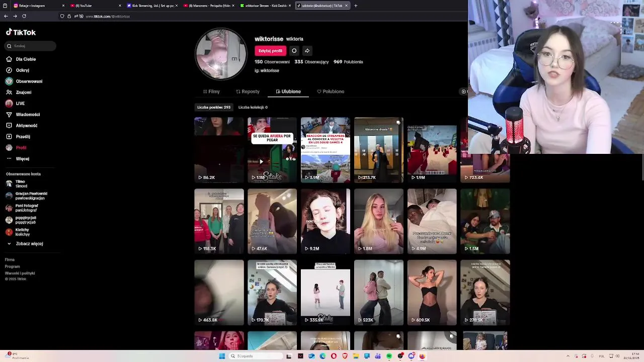Select Liczba kolekcji: 0 filter

click(x=253, y=107)
